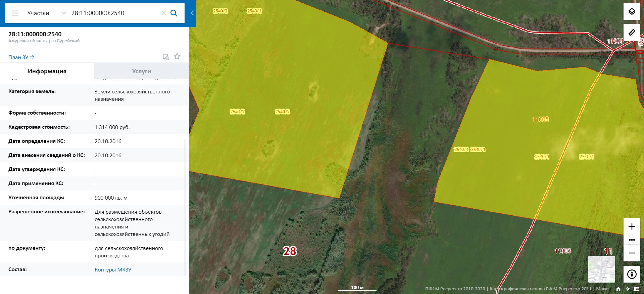Switch to the Услуги tab

pyautogui.click(x=142, y=71)
